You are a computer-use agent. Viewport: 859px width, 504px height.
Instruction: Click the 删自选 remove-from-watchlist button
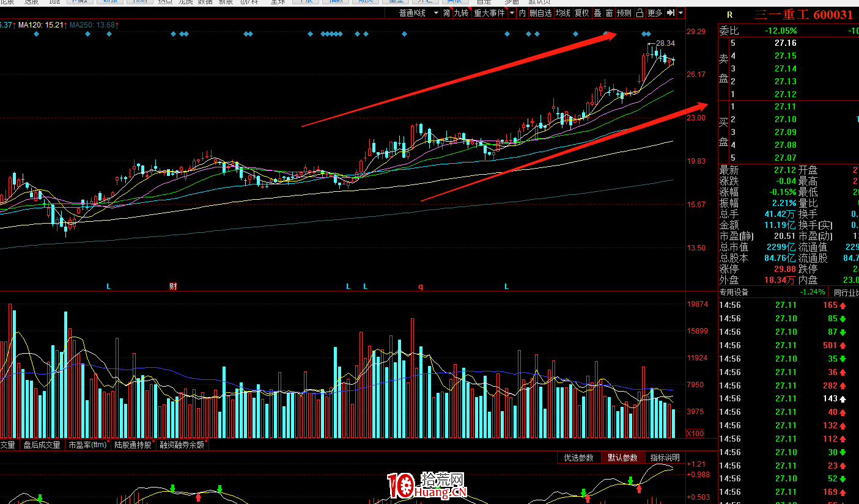click(540, 13)
